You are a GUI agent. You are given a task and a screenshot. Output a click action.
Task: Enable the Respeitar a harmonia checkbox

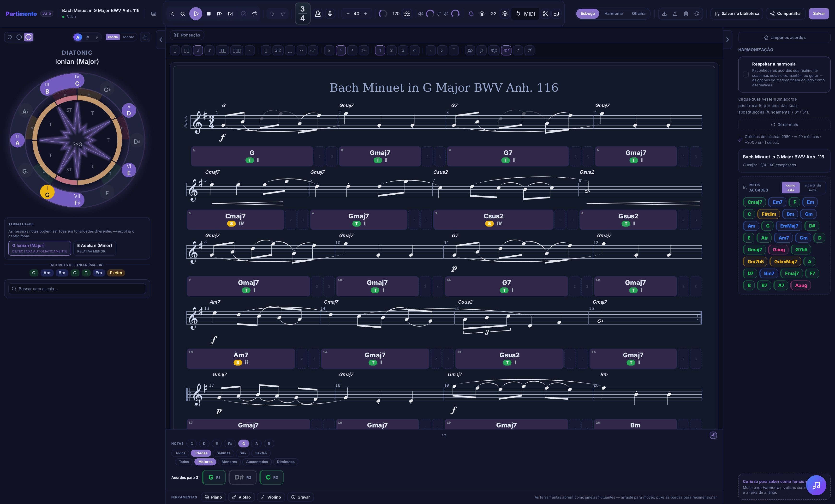point(746,74)
